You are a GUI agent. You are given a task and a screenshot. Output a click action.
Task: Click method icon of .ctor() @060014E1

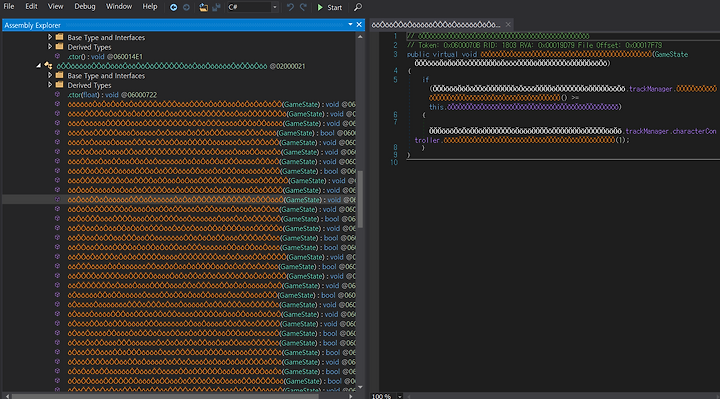57,56
